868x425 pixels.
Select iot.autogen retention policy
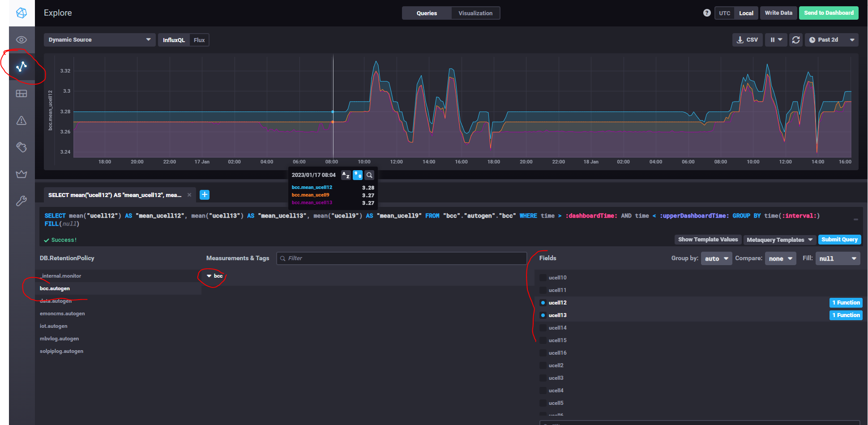(119, 326)
